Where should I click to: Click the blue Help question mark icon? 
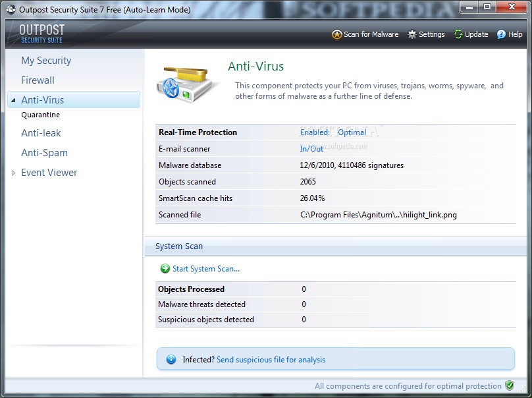coord(501,34)
